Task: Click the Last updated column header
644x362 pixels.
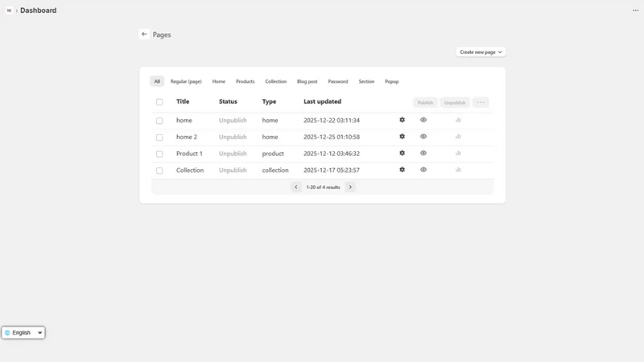Action: click(x=323, y=101)
